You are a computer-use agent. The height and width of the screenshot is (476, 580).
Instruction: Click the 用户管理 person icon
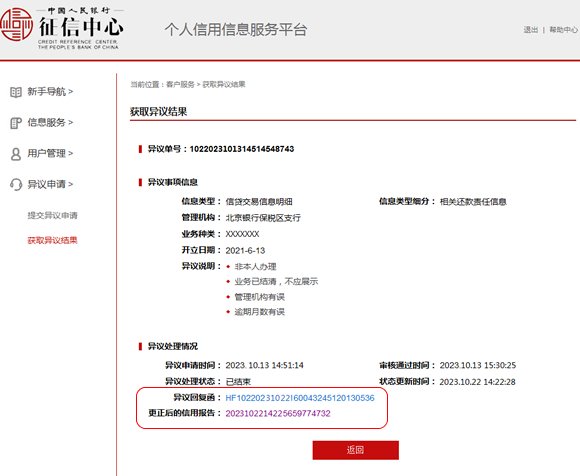point(16,154)
